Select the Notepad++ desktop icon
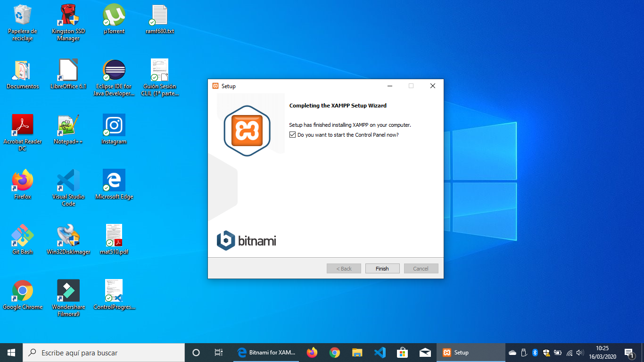Viewport: 644px width, 362px height. [x=68, y=130]
